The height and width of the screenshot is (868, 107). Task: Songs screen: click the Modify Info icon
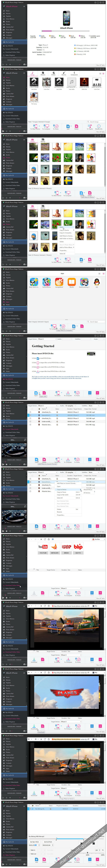pos(98,126)
